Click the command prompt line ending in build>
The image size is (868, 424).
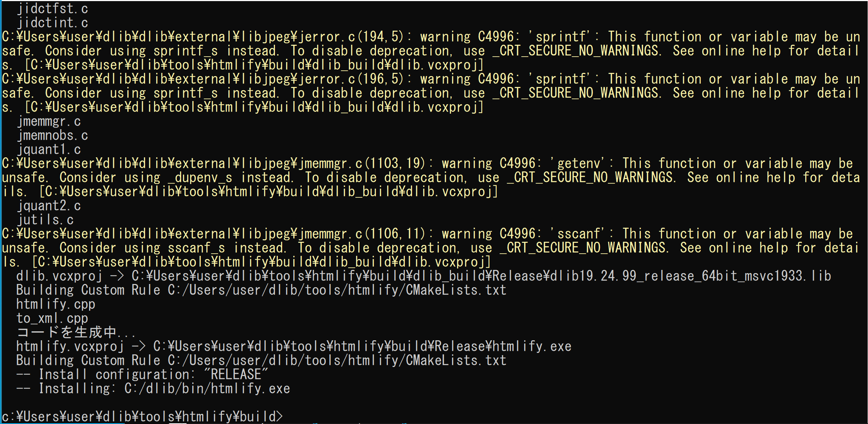(143, 416)
